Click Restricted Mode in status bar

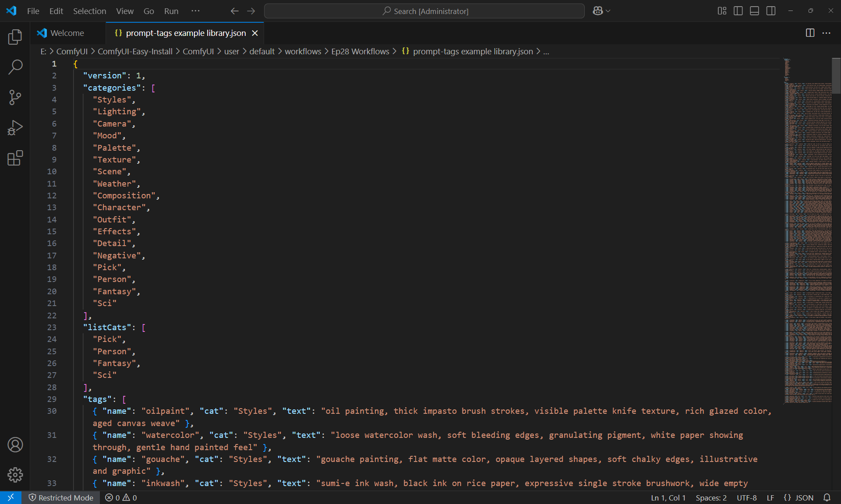tap(61, 497)
